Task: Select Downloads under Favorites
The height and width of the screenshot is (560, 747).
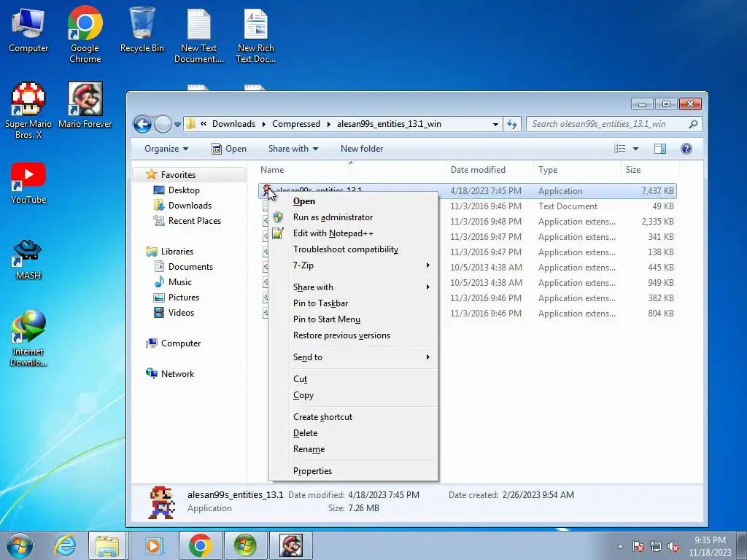Action: click(x=190, y=205)
